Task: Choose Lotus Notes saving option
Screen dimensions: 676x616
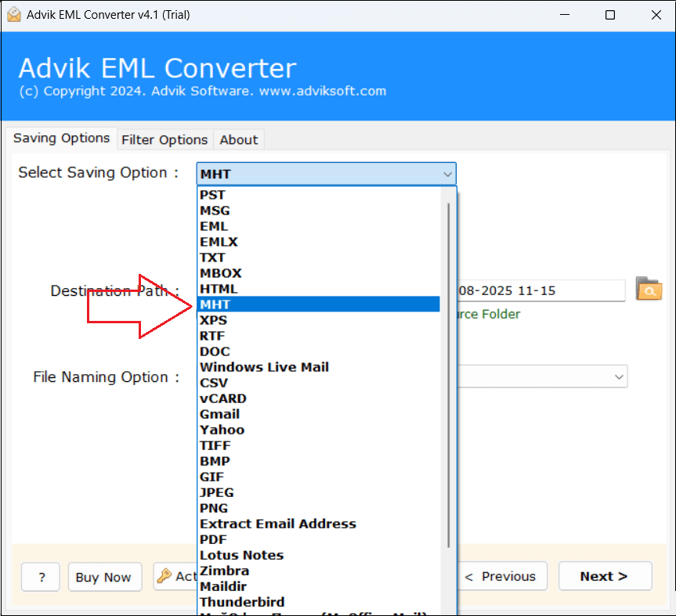Action: [x=318, y=555]
